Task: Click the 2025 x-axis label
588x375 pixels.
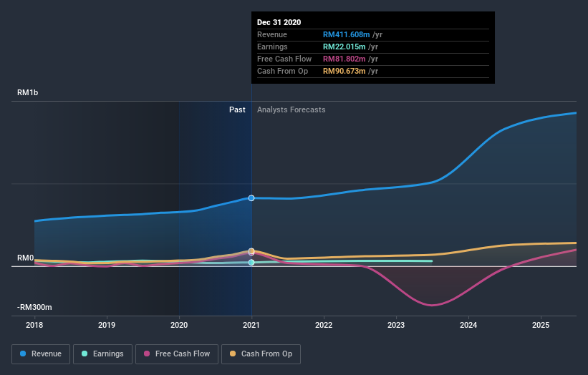Action: coord(541,325)
